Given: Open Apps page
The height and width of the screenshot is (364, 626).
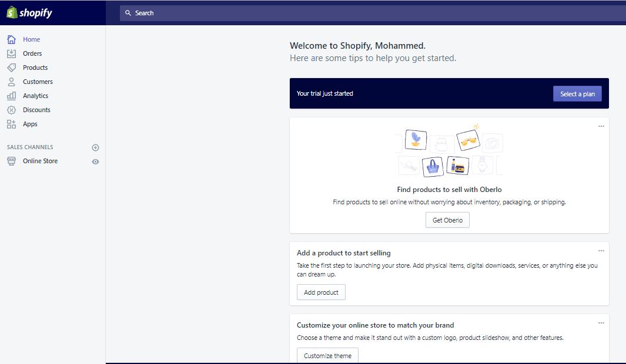Looking at the screenshot, I should pos(30,124).
